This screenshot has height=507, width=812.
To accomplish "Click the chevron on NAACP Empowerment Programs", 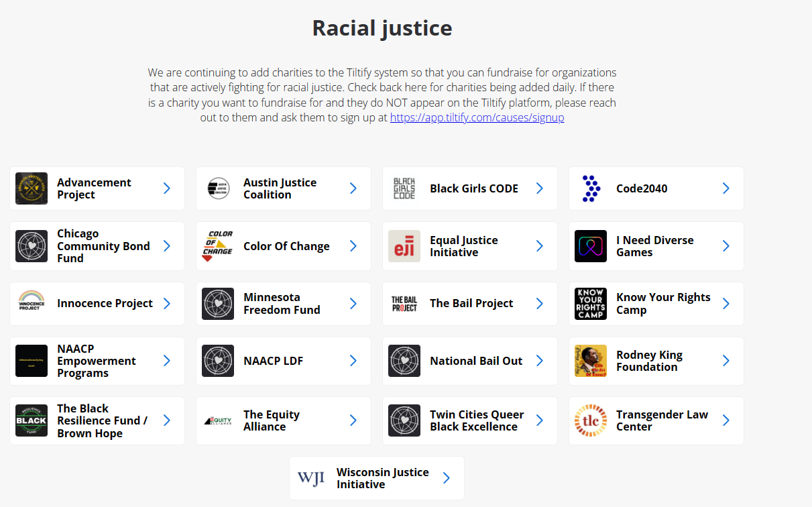I will [x=167, y=361].
